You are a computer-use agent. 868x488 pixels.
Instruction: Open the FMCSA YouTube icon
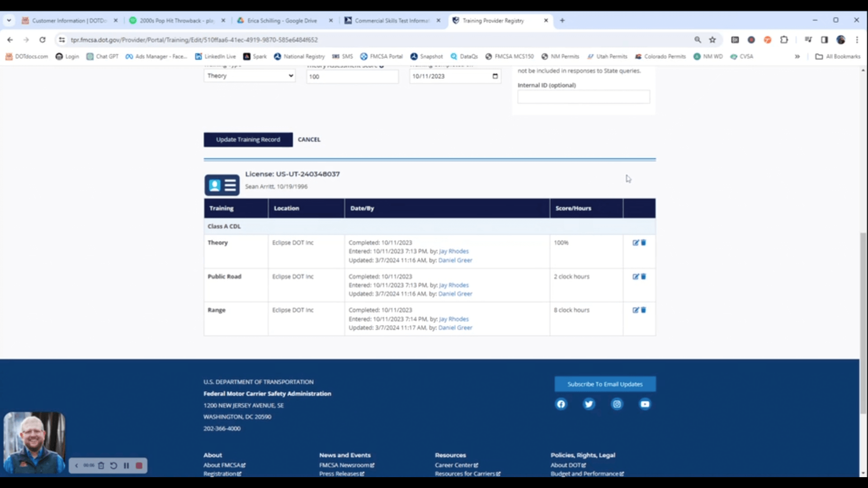tap(645, 404)
